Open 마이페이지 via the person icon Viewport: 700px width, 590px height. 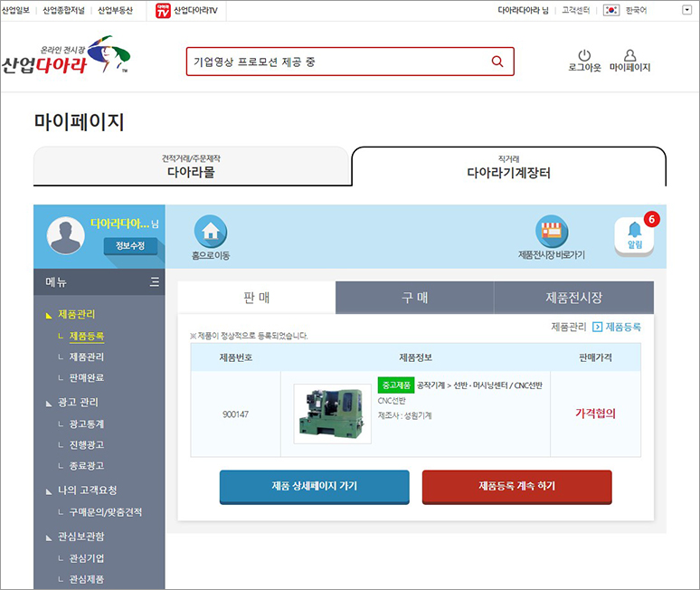629,56
